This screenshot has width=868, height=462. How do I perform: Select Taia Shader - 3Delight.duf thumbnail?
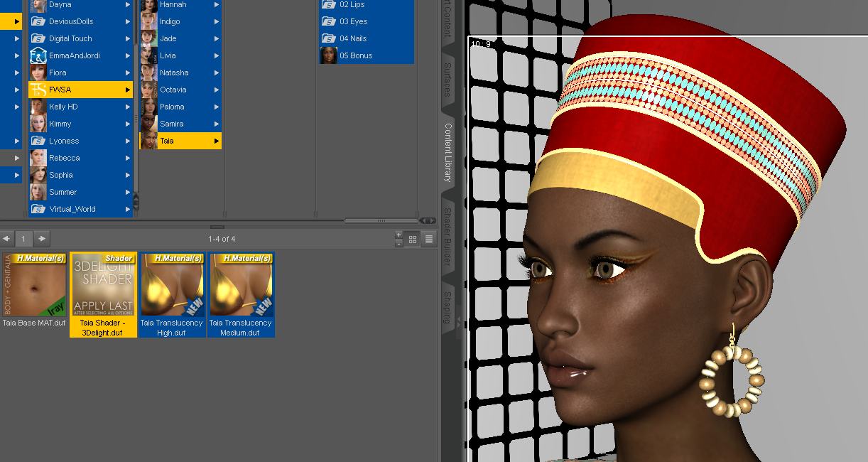tap(103, 294)
